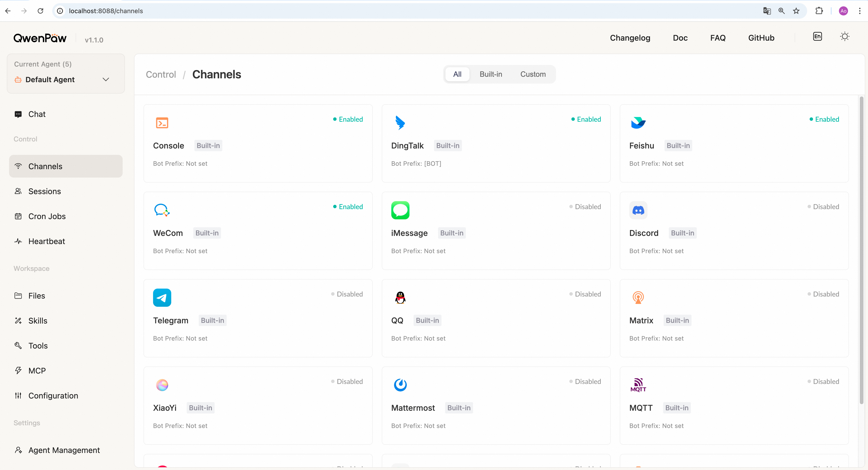This screenshot has width=868, height=470.
Task: Click the browser address bar URL
Action: coord(106,11)
